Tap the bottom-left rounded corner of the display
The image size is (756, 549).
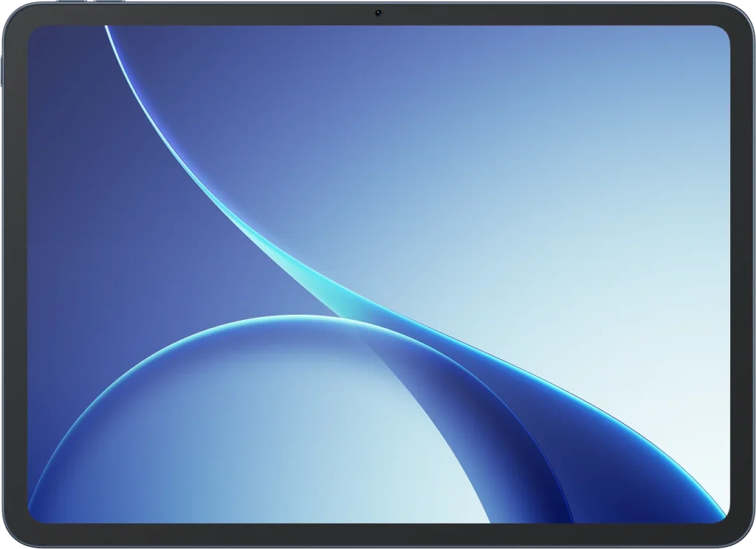pyautogui.click(x=37, y=515)
